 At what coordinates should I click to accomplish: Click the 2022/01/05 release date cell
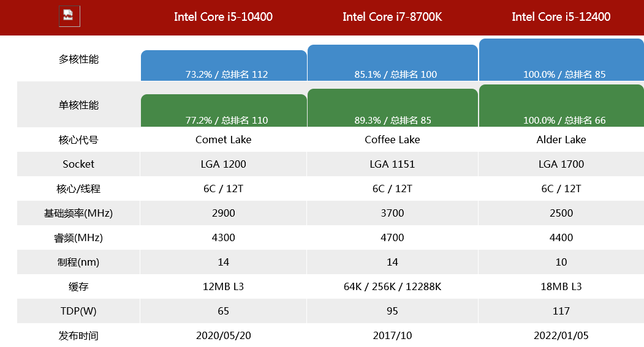point(561,335)
